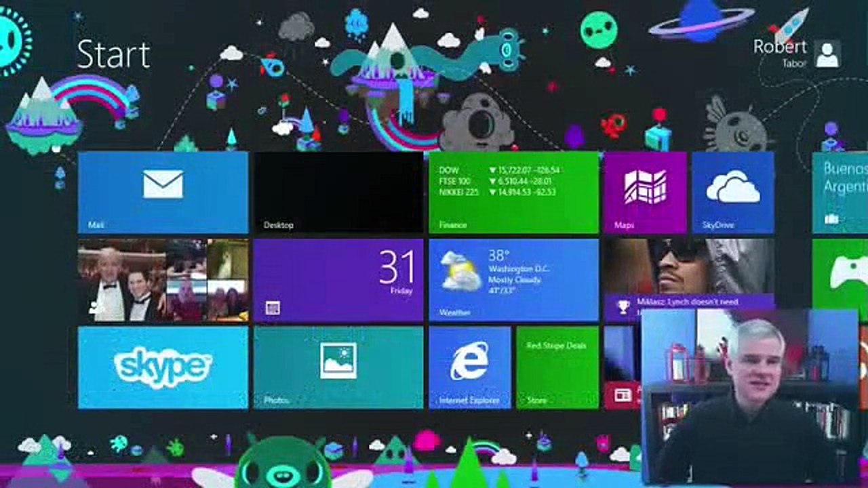Open the Weather tile for Washington D.C.
Viewport: 868px width, 488px height.
[x=513, y=280]
